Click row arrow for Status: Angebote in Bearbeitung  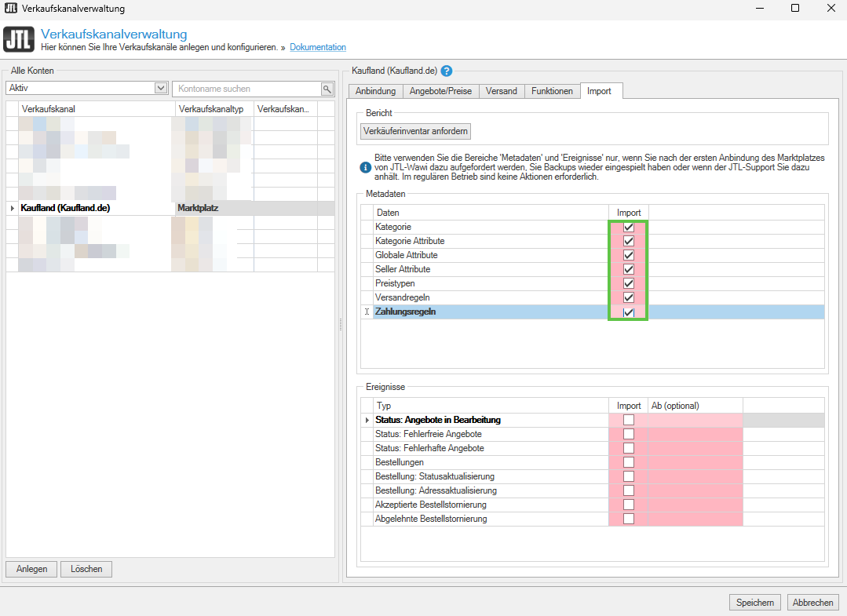click(x=367, y=421)
